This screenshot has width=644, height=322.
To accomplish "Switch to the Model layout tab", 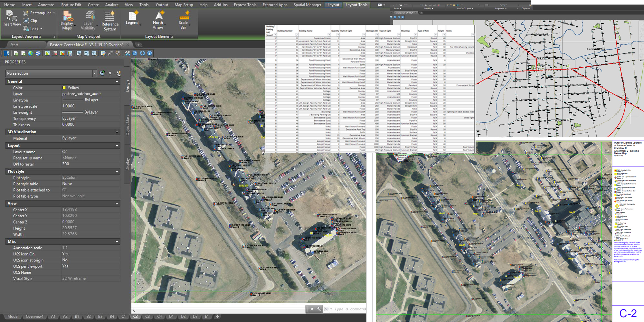I will pyautogui.click(x=13, y=317).
